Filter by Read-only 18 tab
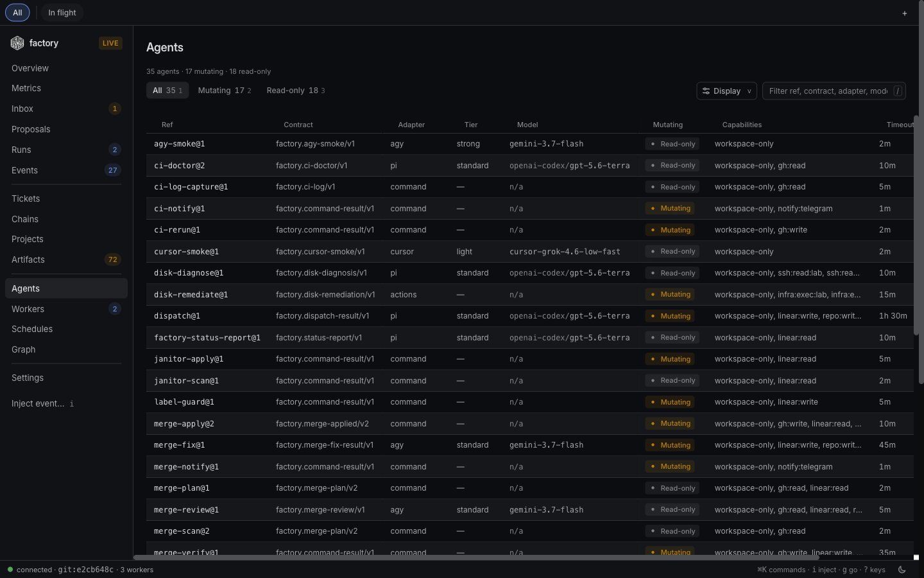This screenshot has height=578, width=924. tap(296, 91)
